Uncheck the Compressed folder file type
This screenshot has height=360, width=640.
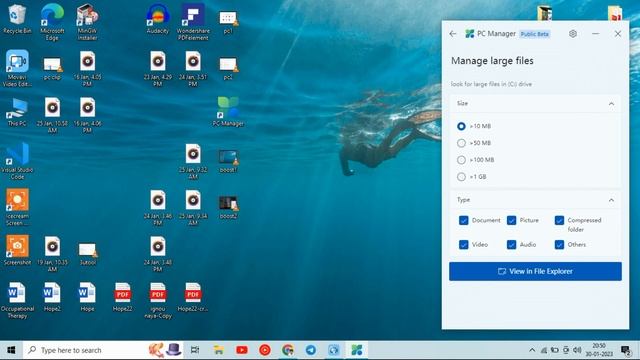(x=559, y=220)
